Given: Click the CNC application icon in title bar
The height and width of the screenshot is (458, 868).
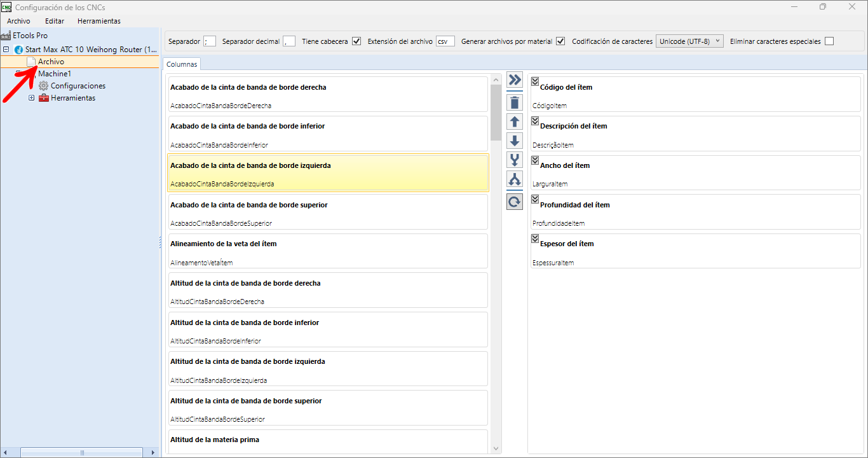Looking at the screenshot, I should click(x=6, y=7).
